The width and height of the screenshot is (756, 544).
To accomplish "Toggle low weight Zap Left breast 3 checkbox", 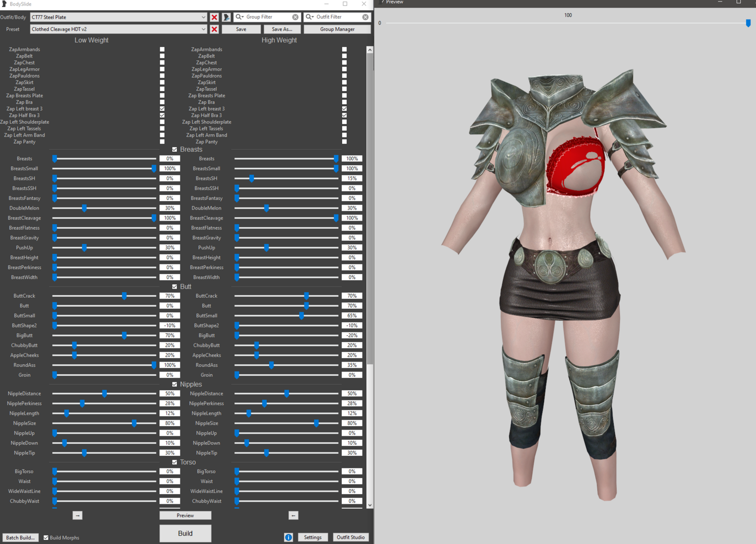I will tap(162, 109).
